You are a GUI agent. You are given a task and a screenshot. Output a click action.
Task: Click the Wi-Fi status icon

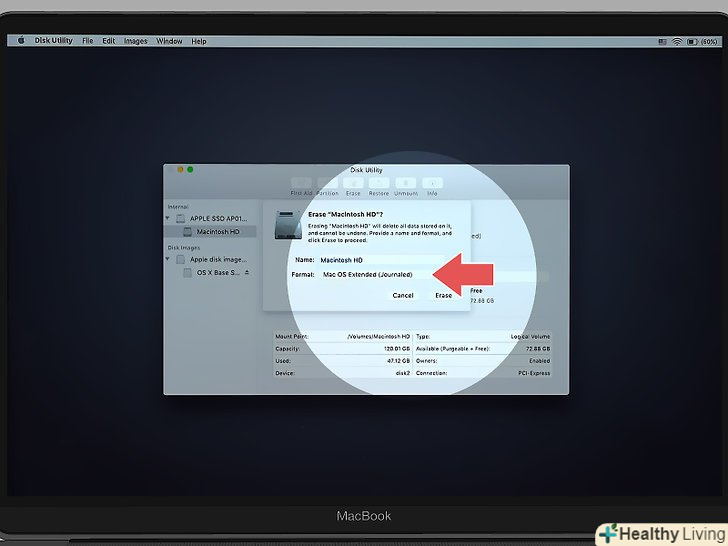pyautogui.click(x=677, y=42)
